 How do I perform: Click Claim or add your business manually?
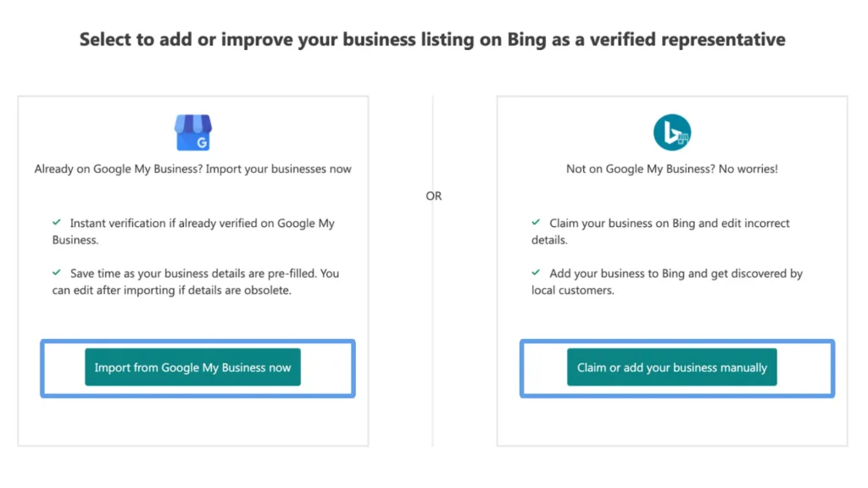tap(671, 367)
